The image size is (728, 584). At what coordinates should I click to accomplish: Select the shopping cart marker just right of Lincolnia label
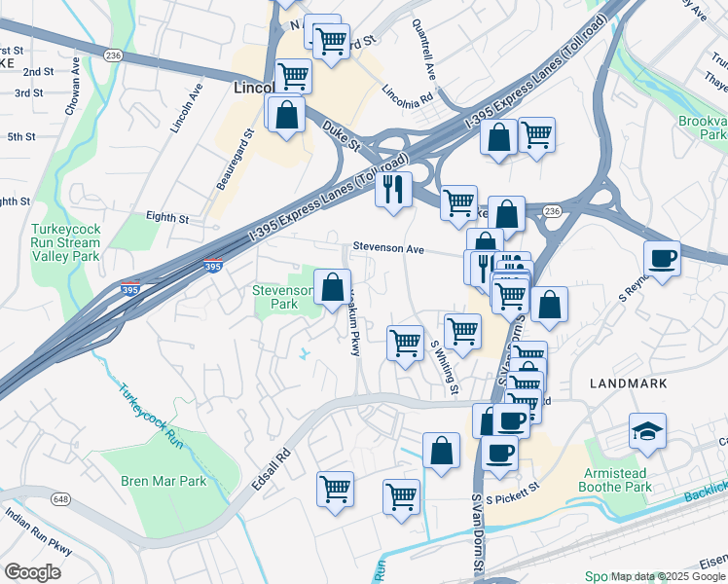tap(293, 75)
